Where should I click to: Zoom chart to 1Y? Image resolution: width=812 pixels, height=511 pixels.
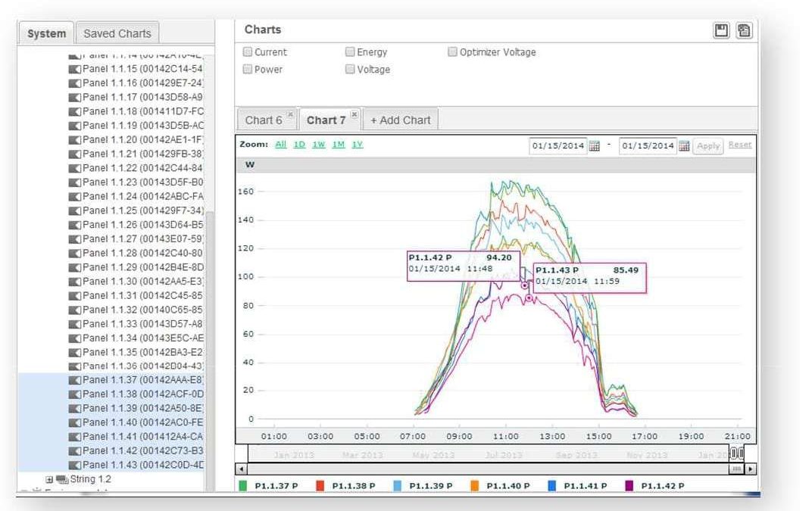(x=358, y=145)
